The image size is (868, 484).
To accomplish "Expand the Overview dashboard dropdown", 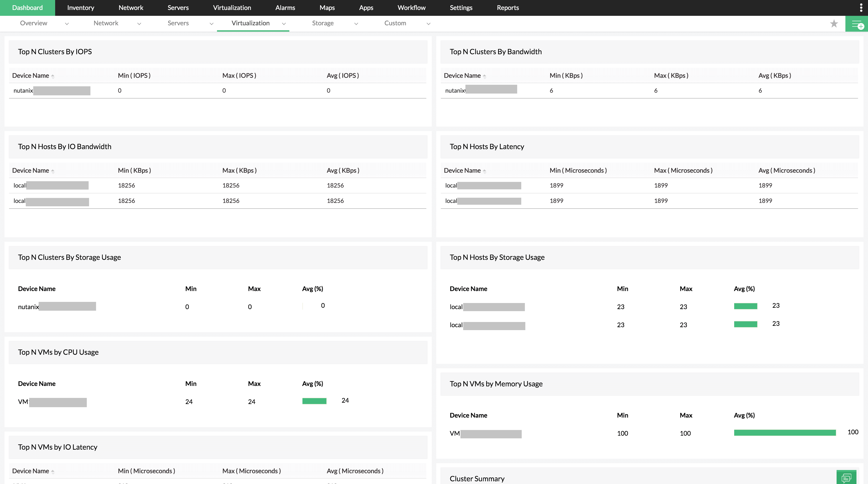I will (67, 23).
